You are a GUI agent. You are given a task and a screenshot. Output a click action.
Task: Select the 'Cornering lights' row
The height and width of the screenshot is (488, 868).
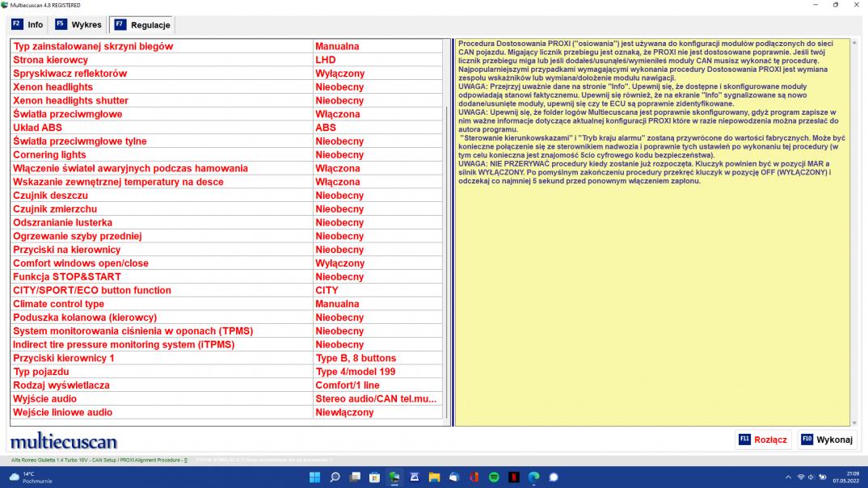[x=226, y=155]
